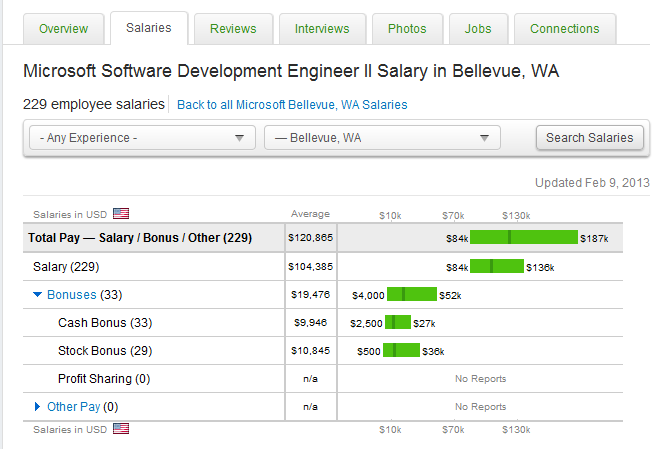This screenshot has height=449, width=663.
Task: Click the $120,865 average value
Action: tap(311, 238)
